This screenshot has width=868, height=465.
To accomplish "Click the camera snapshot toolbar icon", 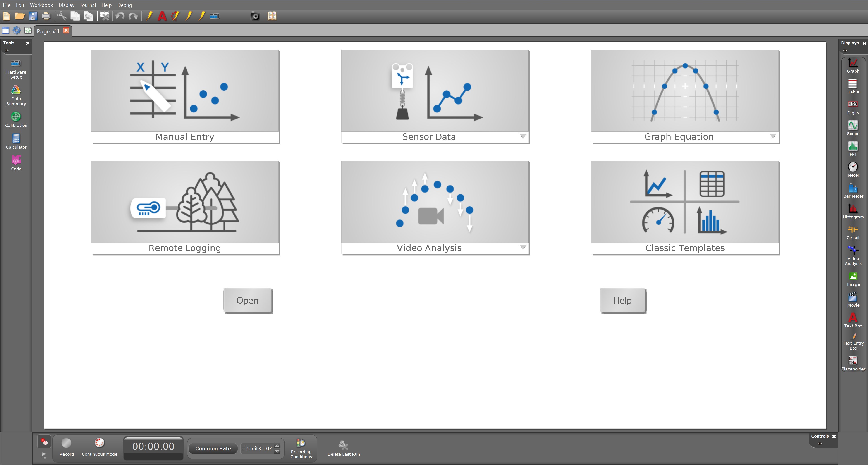I will pyautogui.click(x=255, y=16).
